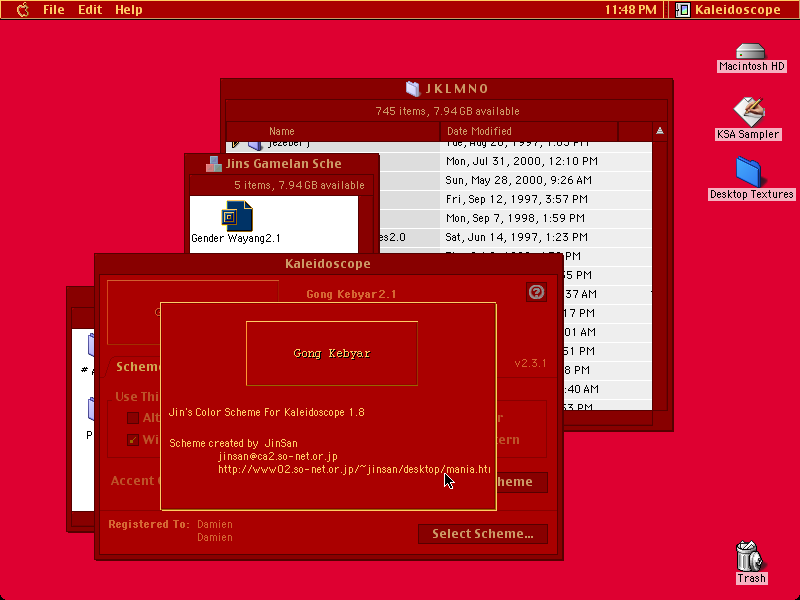Open the Apple menu
The height and width of the screenshot is (600, 800).
click(23, 10)
